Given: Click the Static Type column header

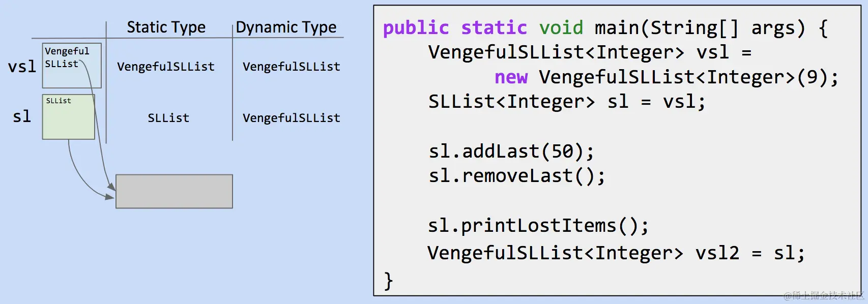Looking at the screenshot, I should click(166, 27).
